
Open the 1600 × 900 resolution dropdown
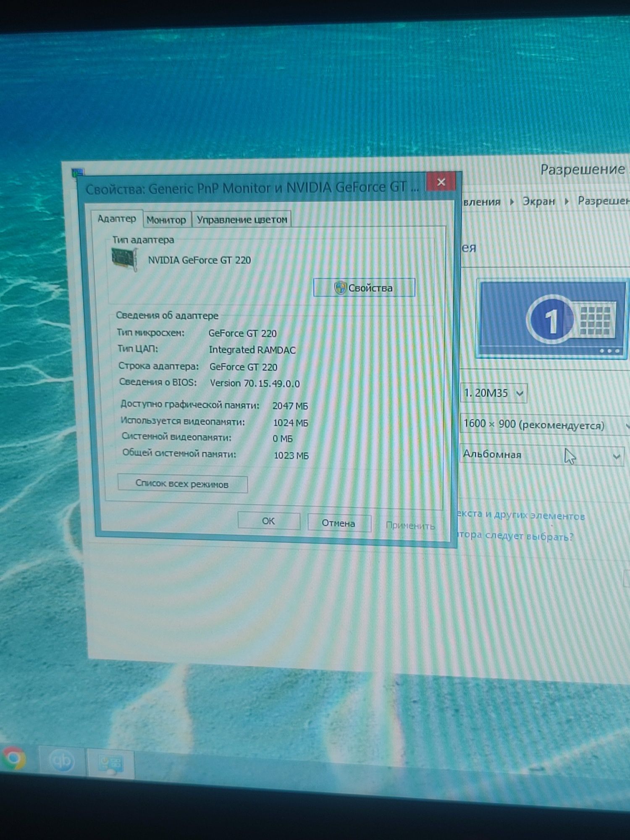pos(545,425)
